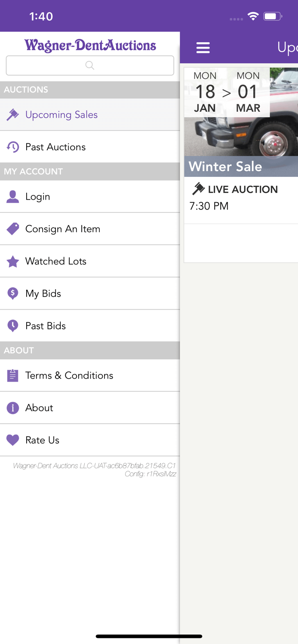The image size is (298, 644).
Task: Open My Bids via the dollar icon
Action: pos(13,293)
